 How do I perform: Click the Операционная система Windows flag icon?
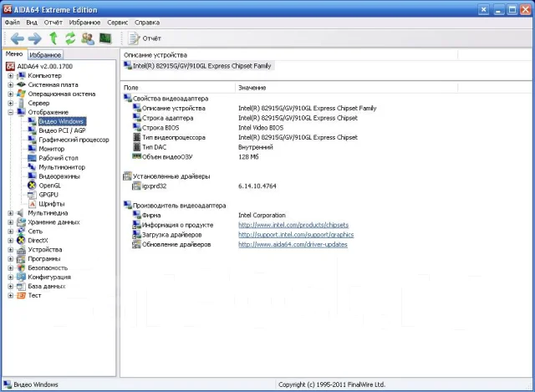21,94
